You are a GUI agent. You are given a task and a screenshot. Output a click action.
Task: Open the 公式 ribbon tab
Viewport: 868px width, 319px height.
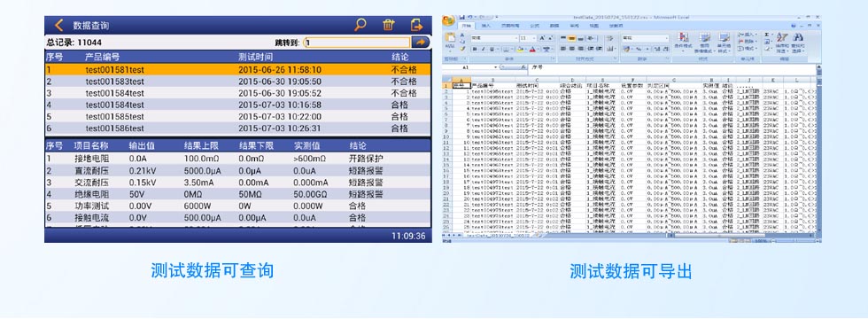click(x=535, y=26)
